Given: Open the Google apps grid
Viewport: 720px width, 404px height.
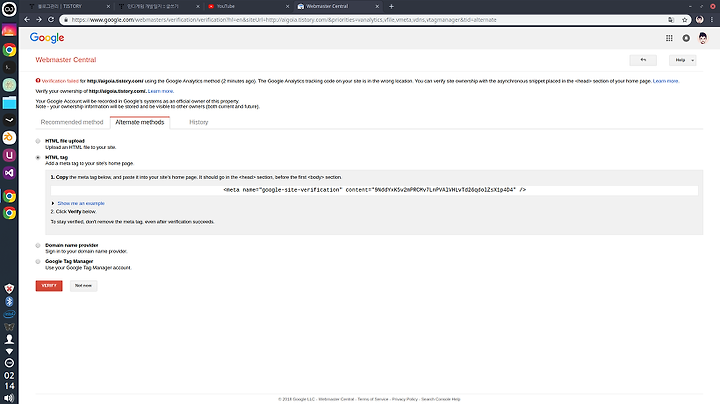Looking at the screenshot, I should coord(669,38).
